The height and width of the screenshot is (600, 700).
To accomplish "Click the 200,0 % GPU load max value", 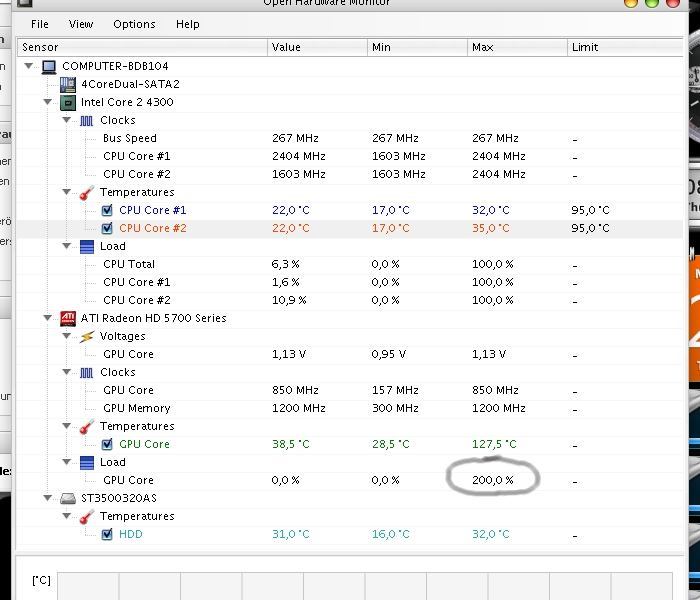I will point(493,480).
